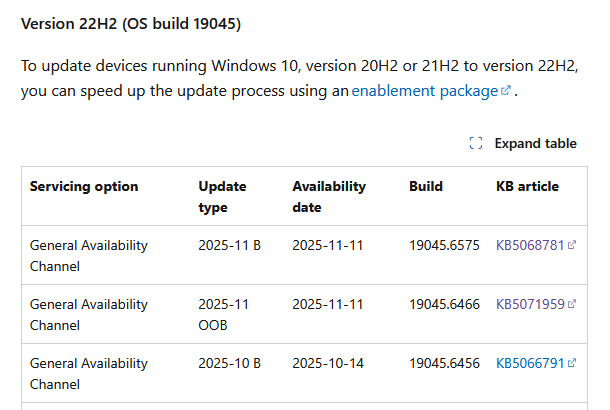Click the external-link icon next to KB5068781
This screenshot has width=610, height=410.
[x=572, y=245]
